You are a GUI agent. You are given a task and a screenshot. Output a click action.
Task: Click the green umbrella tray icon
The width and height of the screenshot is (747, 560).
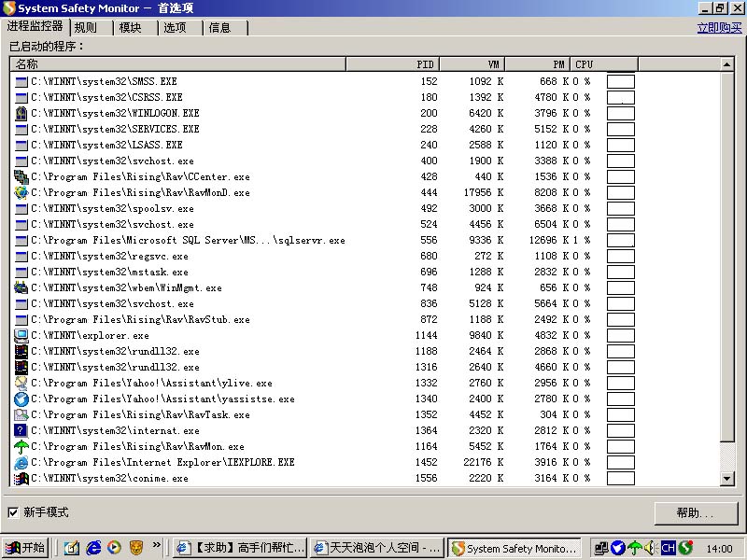[634, 548]
